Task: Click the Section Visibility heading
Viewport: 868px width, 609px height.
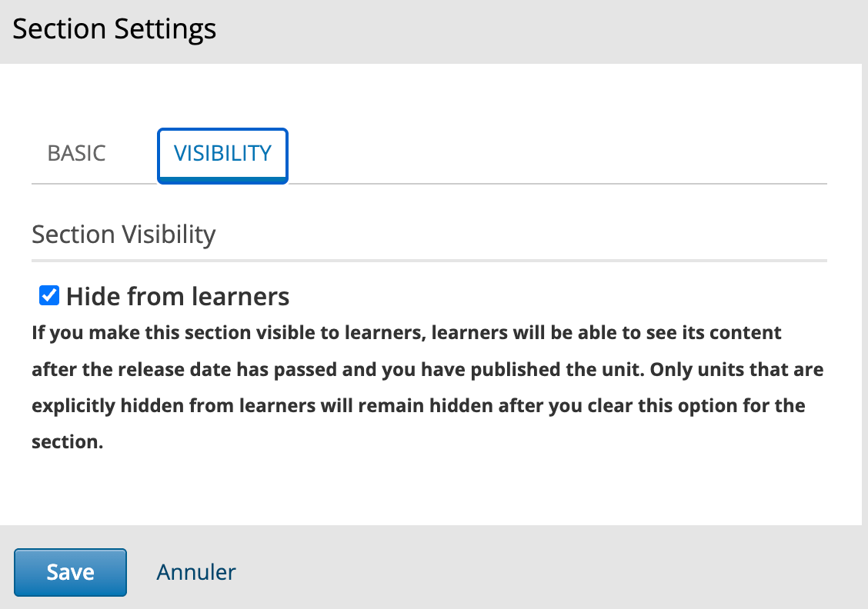Action: tap(123, 235)
